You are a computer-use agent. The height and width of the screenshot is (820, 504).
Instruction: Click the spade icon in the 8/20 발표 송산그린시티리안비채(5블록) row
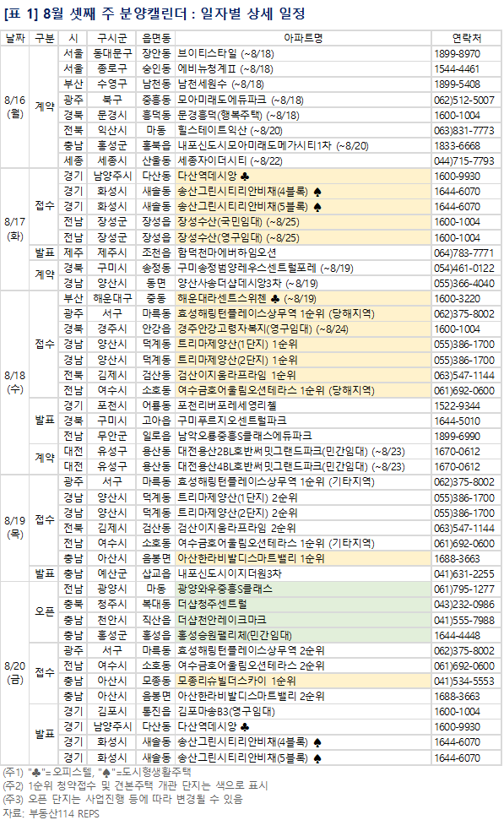(x=317, y=758)
